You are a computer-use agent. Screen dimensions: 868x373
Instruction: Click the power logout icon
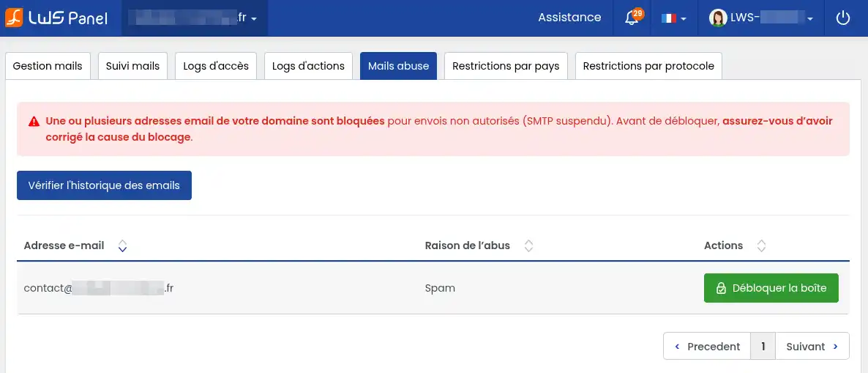[x=842, y=18]
